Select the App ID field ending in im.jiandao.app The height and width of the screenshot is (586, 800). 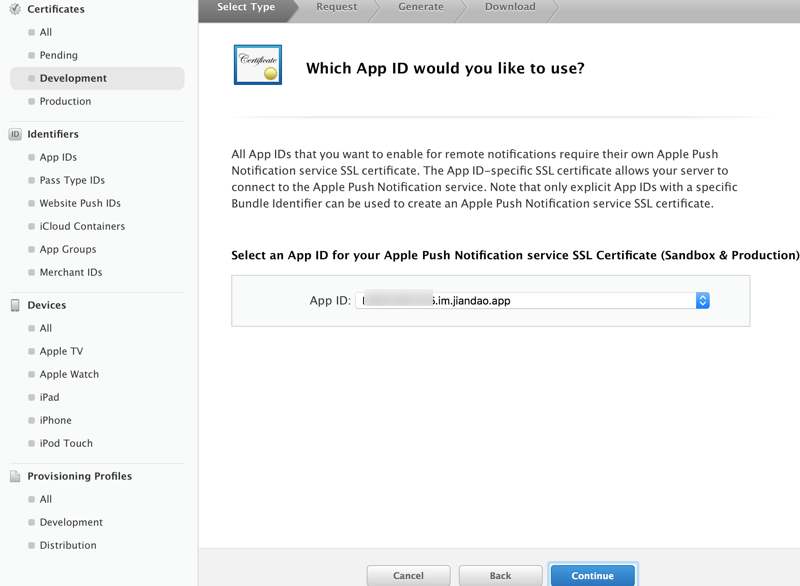pyautogui.click(x=532, y=300)
